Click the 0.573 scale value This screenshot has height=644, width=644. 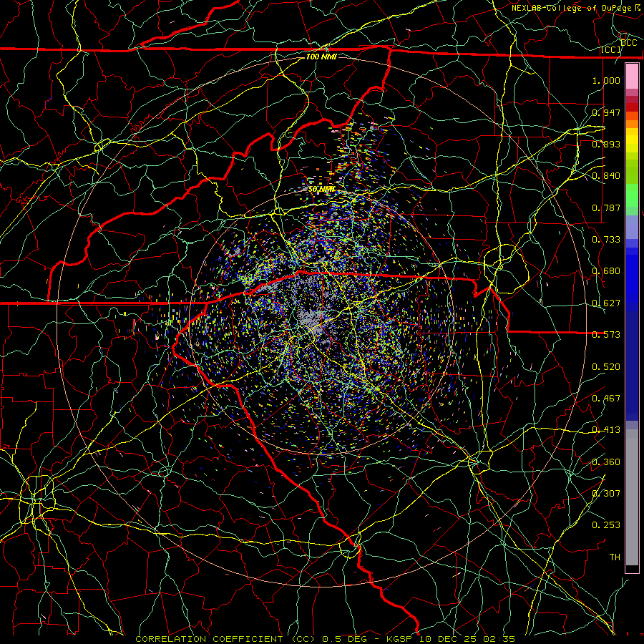pyautogui.click(x=606, y=335)
